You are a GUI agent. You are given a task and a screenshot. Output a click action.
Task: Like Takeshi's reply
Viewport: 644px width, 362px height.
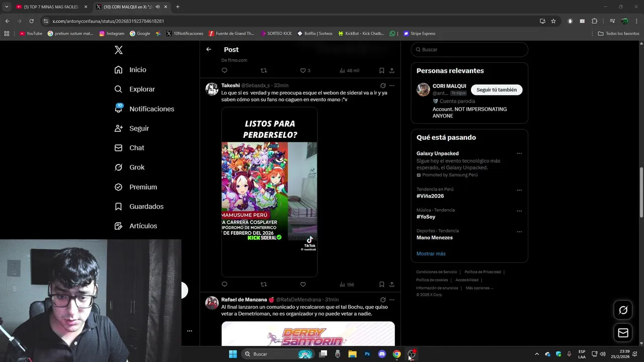[303, 285]
